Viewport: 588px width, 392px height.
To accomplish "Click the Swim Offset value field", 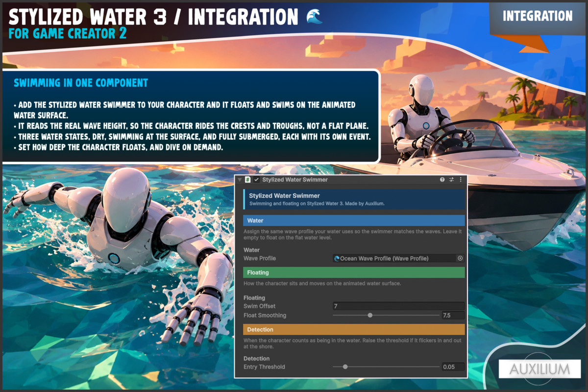I will pyautogui.click(x=398, y=306).
